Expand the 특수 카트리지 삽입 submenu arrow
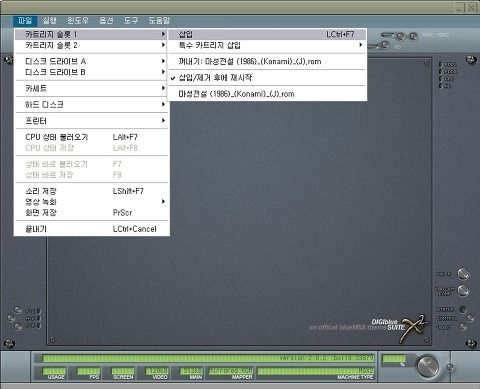 coord(361,45)
